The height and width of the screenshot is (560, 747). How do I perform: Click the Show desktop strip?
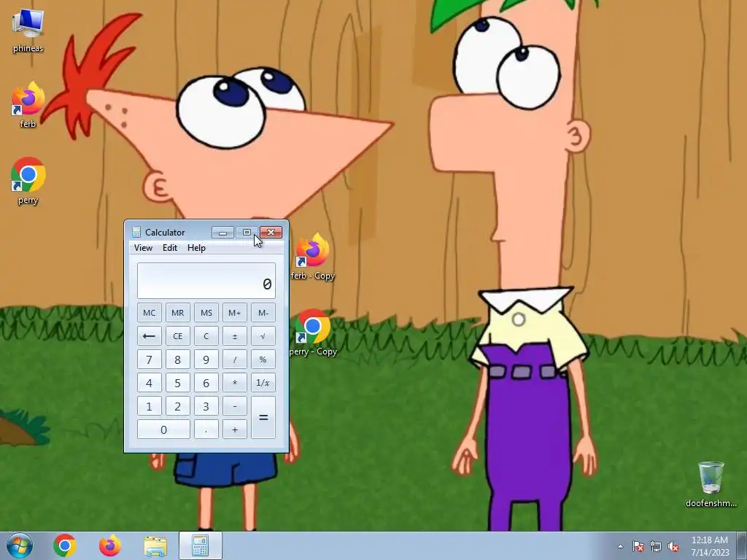coord(743,545)
